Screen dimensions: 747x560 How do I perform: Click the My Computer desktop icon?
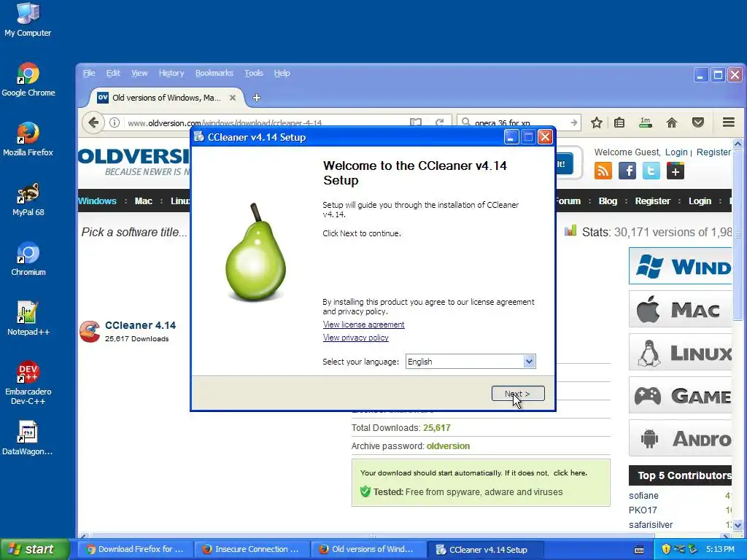click(x=28, y=20)
